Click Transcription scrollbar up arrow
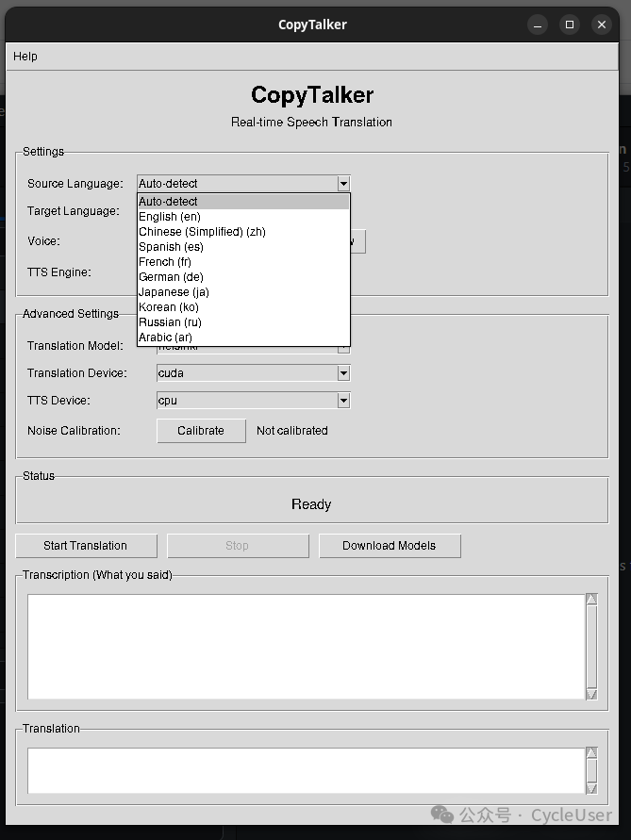631x840 pixels. [592, 600]
